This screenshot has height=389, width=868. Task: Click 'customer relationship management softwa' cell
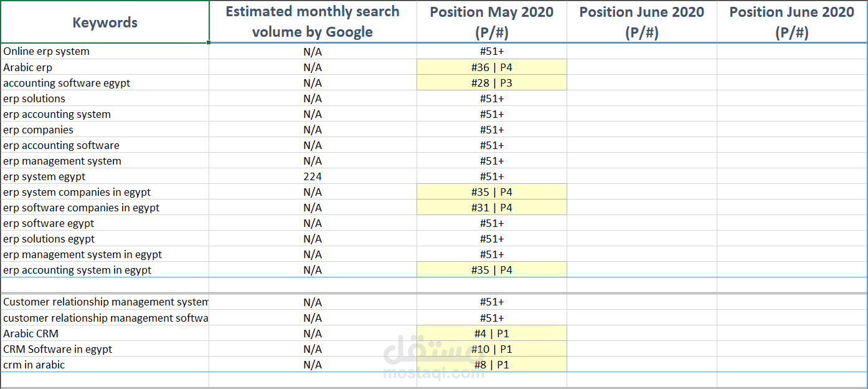pyautogui.click(x=105, y=318)
